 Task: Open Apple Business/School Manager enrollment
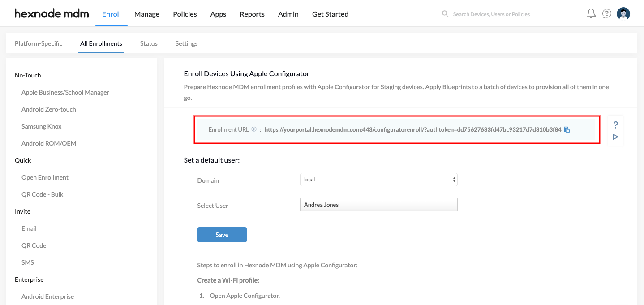click(x=65, y=92)
